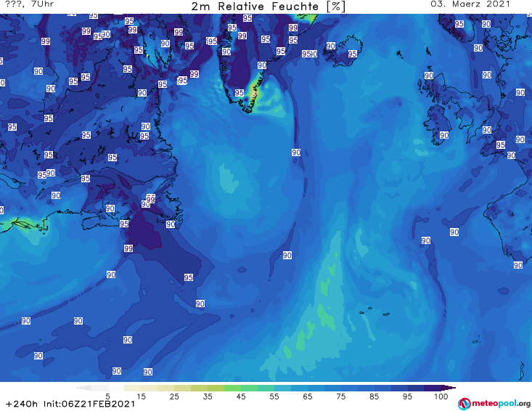The width and height of the screenshot is (532, 411).
Task: Click legend value '55' on color bar
Action: (274, 396)
